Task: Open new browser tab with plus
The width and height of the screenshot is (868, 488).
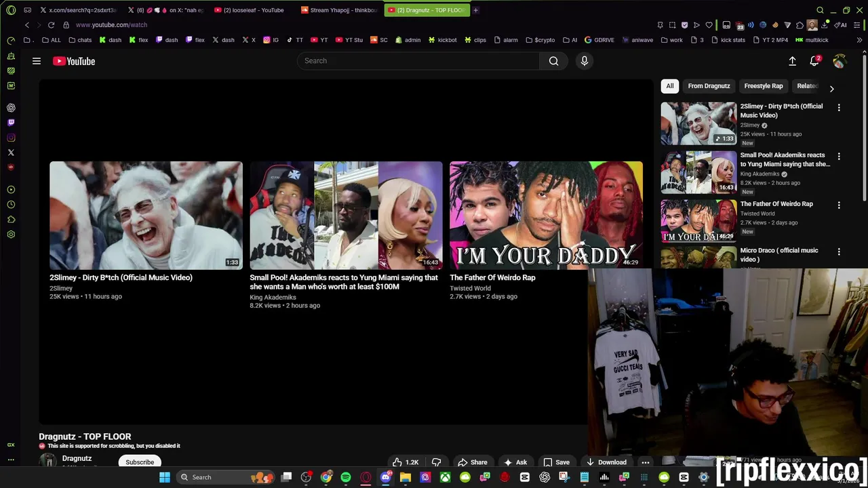Action: (475, 10)
